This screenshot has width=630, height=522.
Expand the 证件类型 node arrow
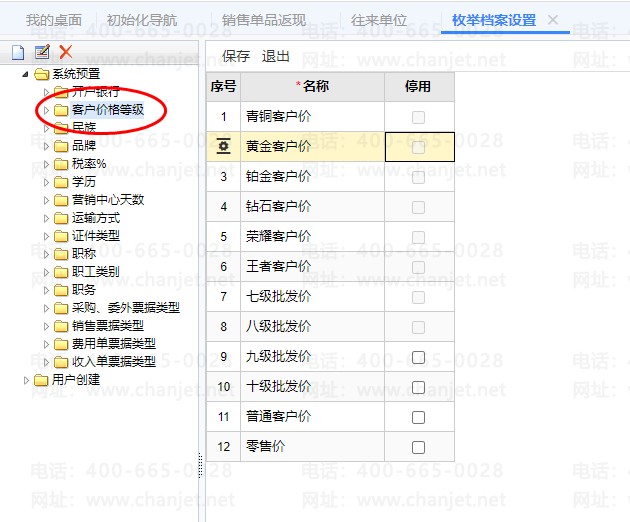pyautogui.click(x=46, y=236)
